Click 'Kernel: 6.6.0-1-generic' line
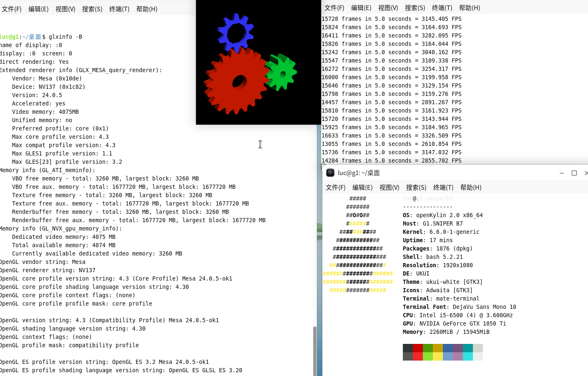 [441, 232]
